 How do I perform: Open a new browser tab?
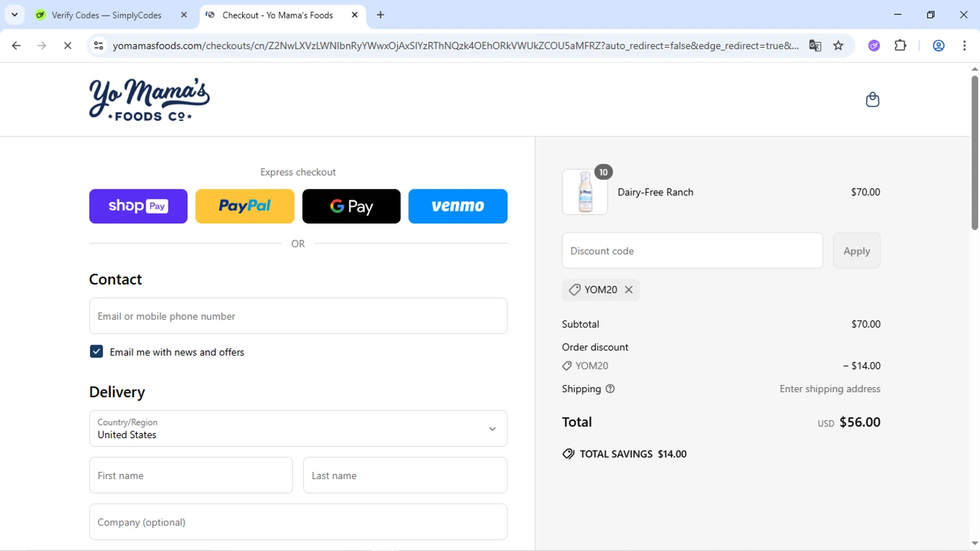(381, 15)
